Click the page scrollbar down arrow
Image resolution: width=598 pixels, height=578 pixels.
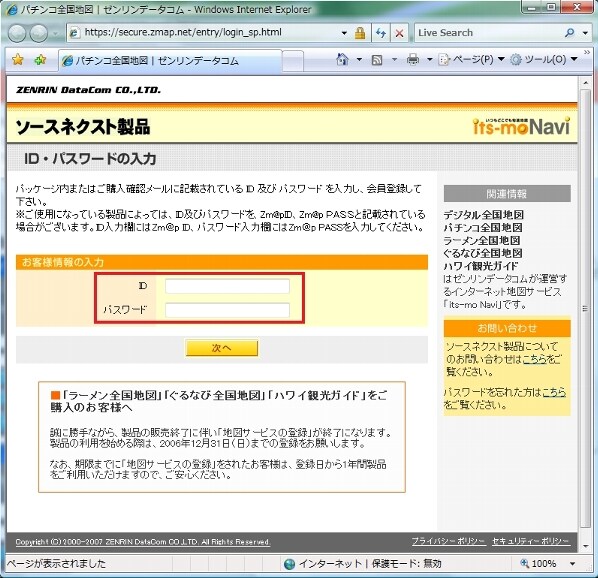[x=585, y=547]
